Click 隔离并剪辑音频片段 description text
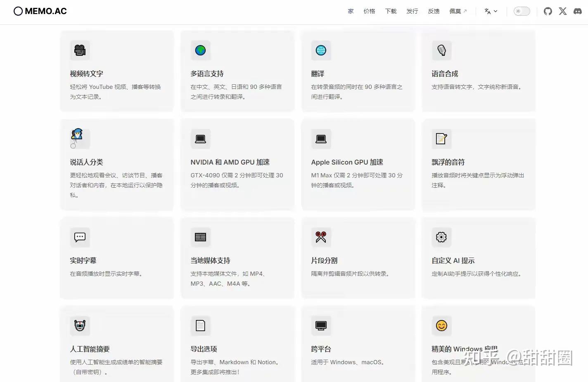 [351, 274]
